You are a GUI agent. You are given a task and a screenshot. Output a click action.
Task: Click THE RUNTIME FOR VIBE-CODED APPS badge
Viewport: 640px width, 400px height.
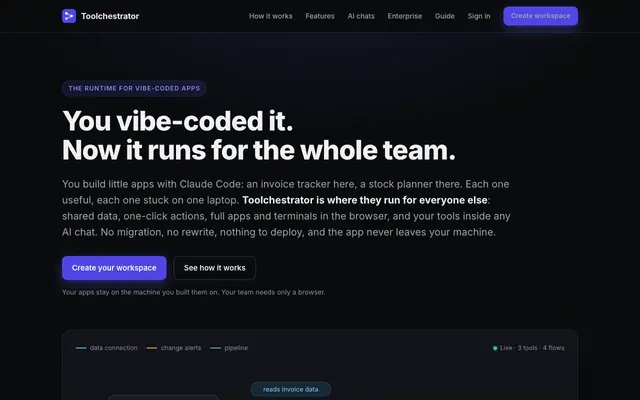pos(134,88)
